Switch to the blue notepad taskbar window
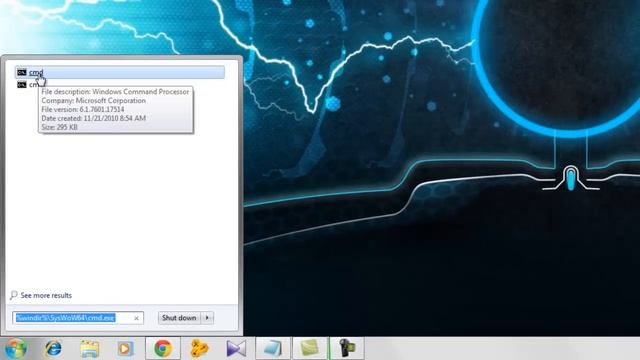 pyautogui.click(x=273, y=349)
